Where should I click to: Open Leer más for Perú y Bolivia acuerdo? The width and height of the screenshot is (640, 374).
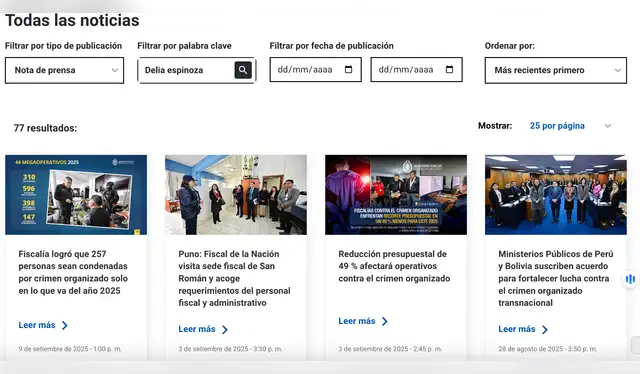click(517, 329)
